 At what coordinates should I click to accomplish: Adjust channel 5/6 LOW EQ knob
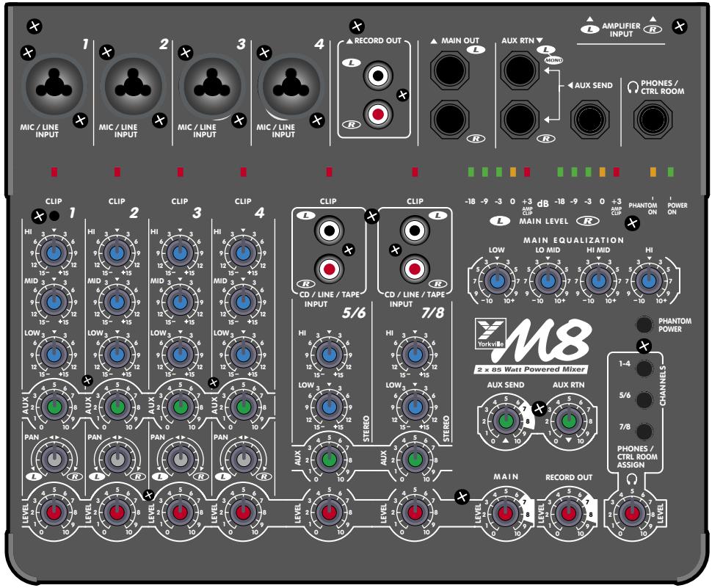[x=330, y=407]
